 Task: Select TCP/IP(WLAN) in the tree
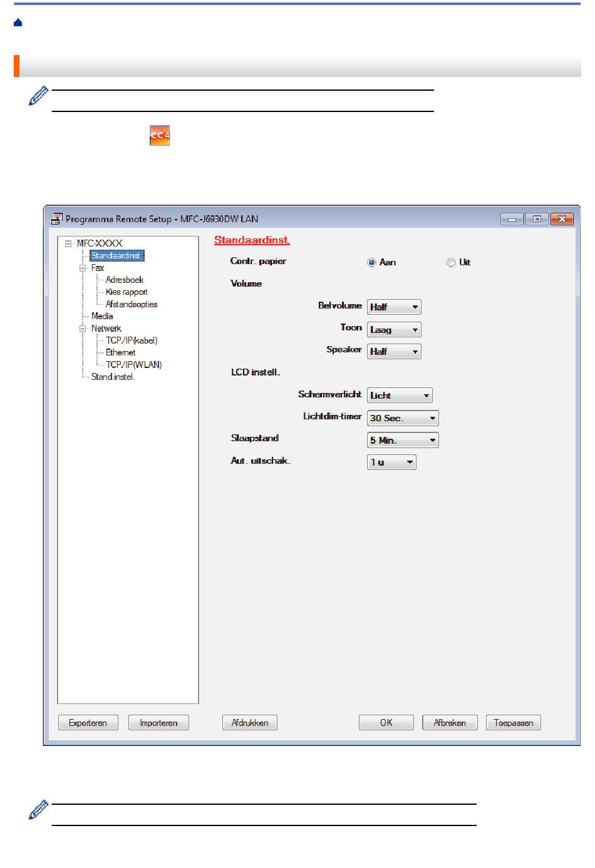[134, 365]
